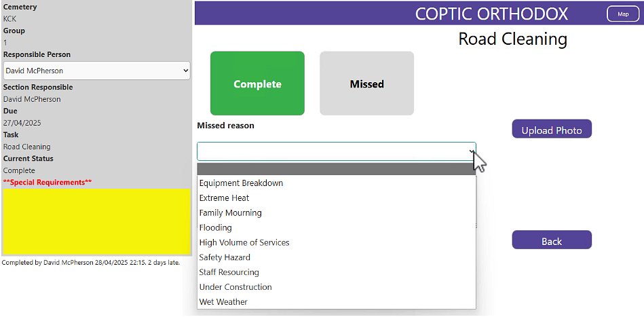Viewport: 644px width, 317px height.
Task: Click the green Complete button
Action: point(257,83)
